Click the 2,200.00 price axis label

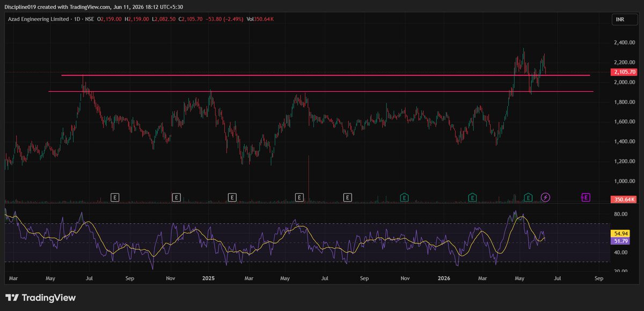coord(625,62)
